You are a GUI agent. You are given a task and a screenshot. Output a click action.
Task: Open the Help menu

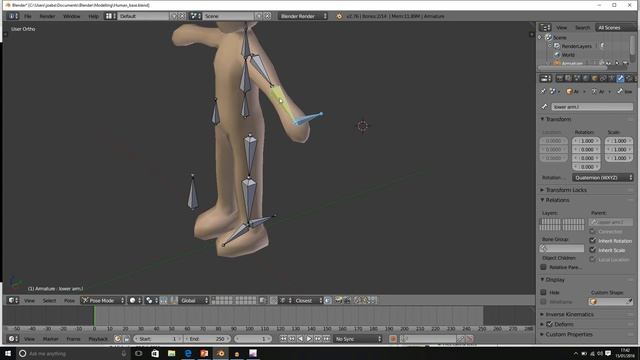point(93,16)
